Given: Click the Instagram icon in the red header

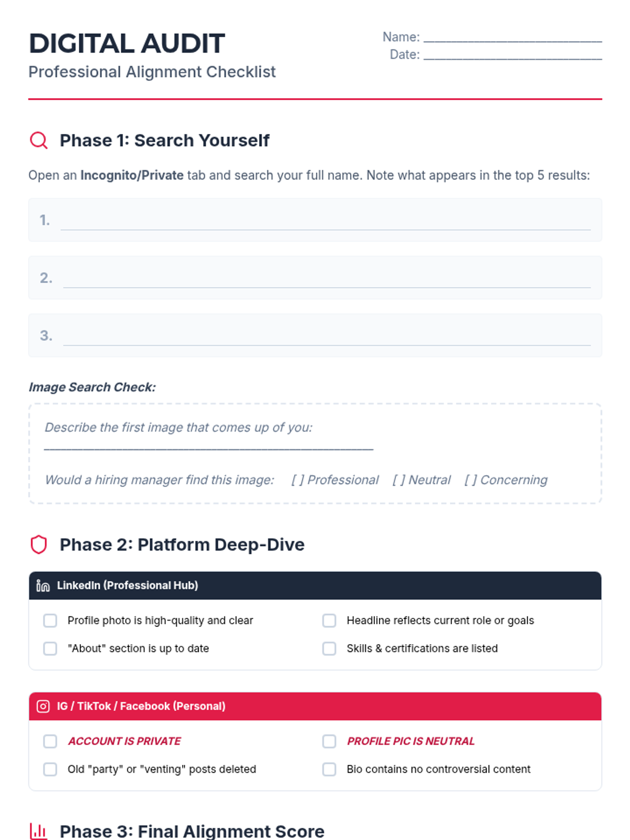Looking at the screenshot, I should 43,707.
